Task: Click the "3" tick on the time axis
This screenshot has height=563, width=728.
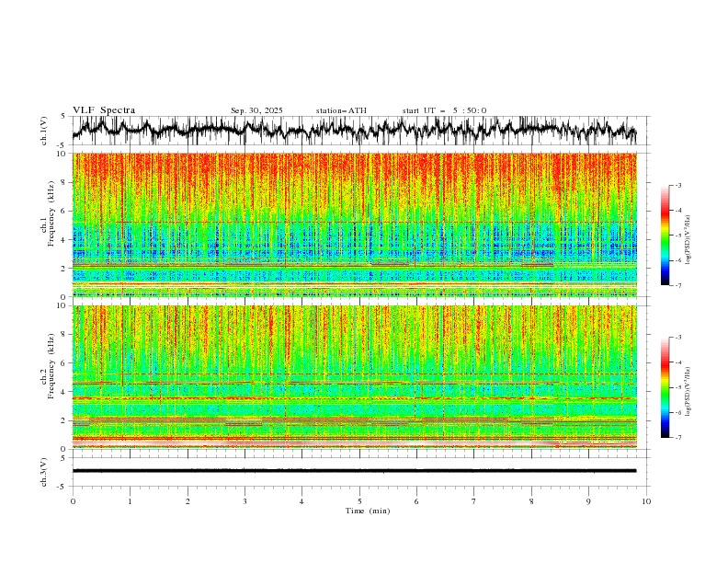Action: pos(245,501)
